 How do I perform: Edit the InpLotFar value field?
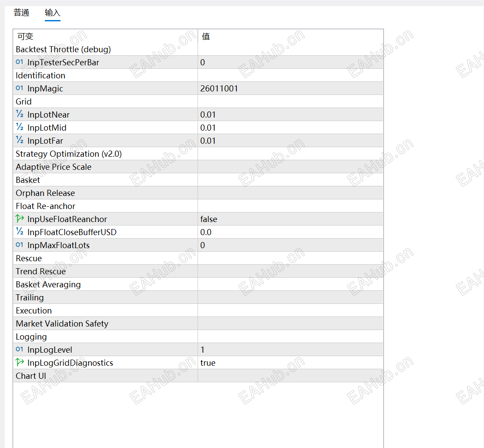290,141
